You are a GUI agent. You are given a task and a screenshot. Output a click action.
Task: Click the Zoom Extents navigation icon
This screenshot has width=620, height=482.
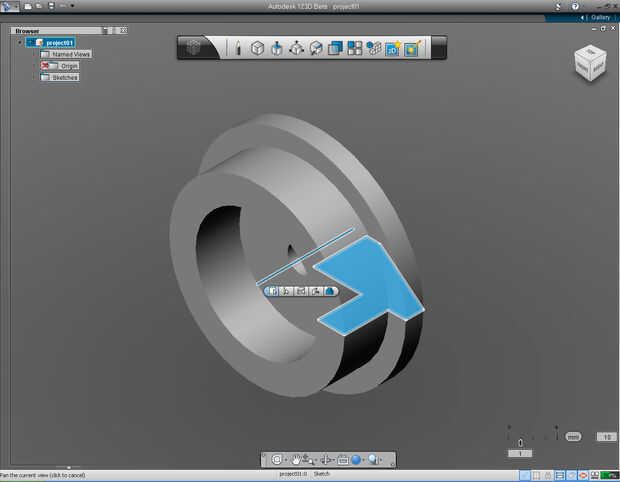point(277,459)
